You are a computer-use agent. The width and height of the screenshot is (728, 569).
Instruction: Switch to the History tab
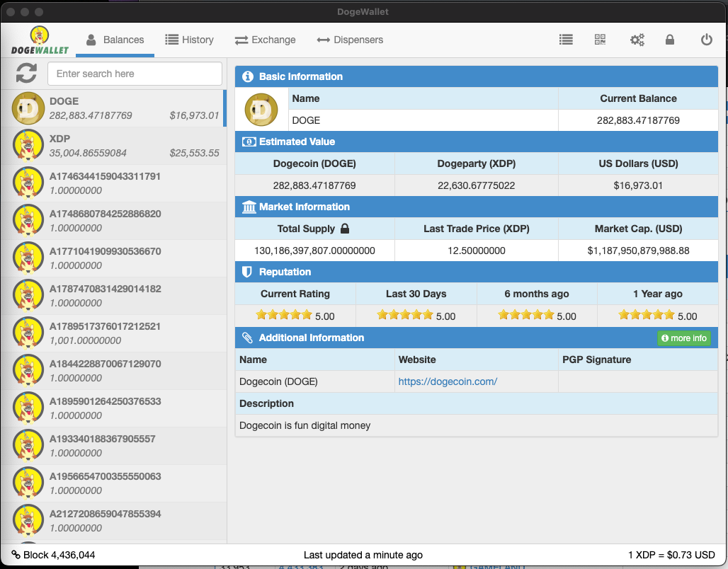(x=189, y=40)
